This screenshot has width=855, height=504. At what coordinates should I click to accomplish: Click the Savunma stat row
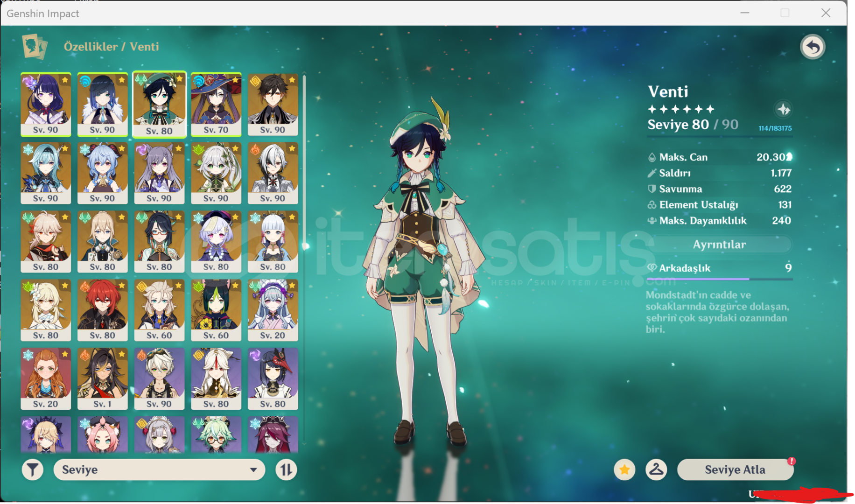coord(719,189)
